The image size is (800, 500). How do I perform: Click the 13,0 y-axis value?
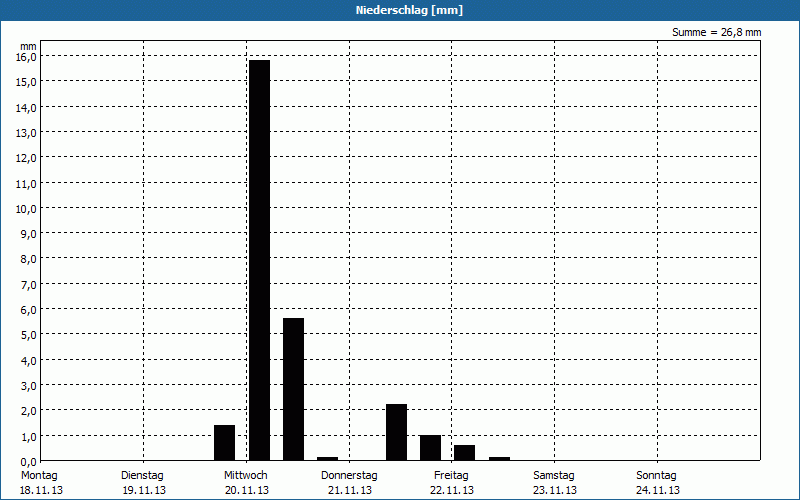tap(27, 133)
